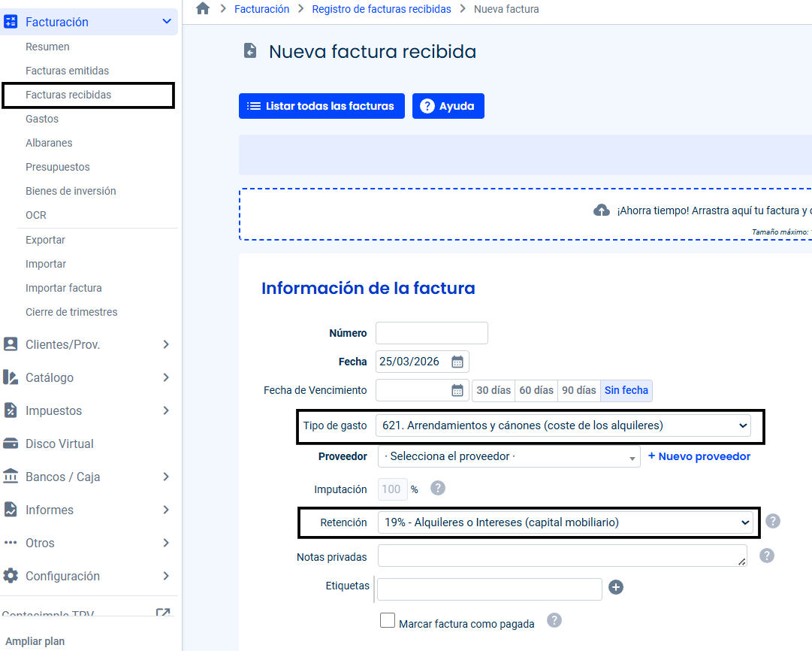Image resolution: width=812 pixels, height=651 pixels.
Task: Click the plus icon to add Etiquetas
Action: (616, 587)
